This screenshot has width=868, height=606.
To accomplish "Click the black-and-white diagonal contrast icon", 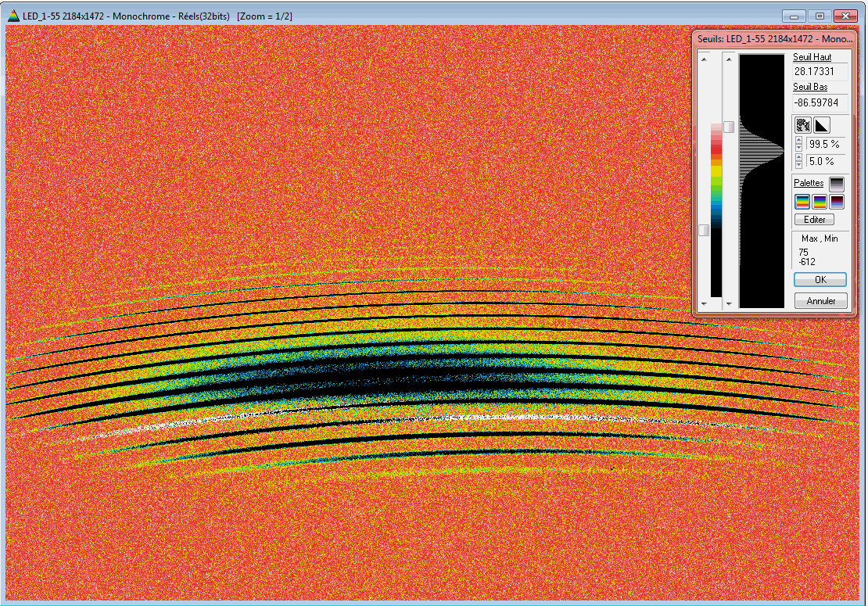I will 822,125.
